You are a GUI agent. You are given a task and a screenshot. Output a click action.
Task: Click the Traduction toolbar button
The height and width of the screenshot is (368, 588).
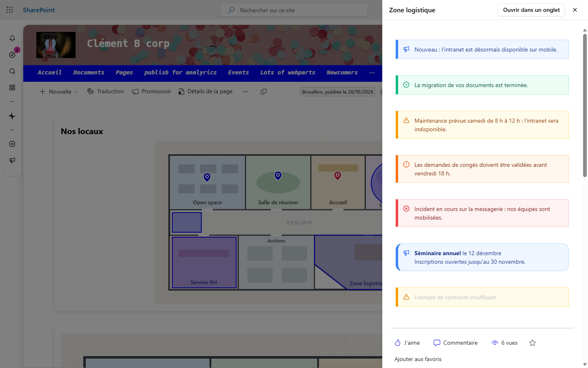[x=105, y=92]
